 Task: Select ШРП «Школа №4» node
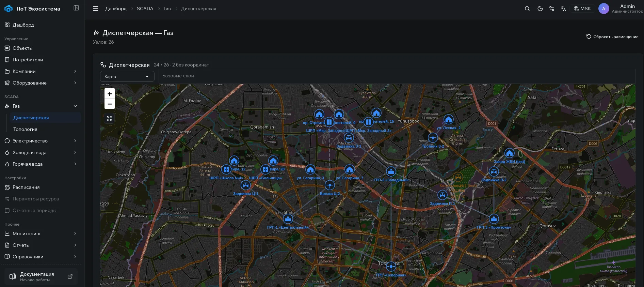(x=226, y=169)
